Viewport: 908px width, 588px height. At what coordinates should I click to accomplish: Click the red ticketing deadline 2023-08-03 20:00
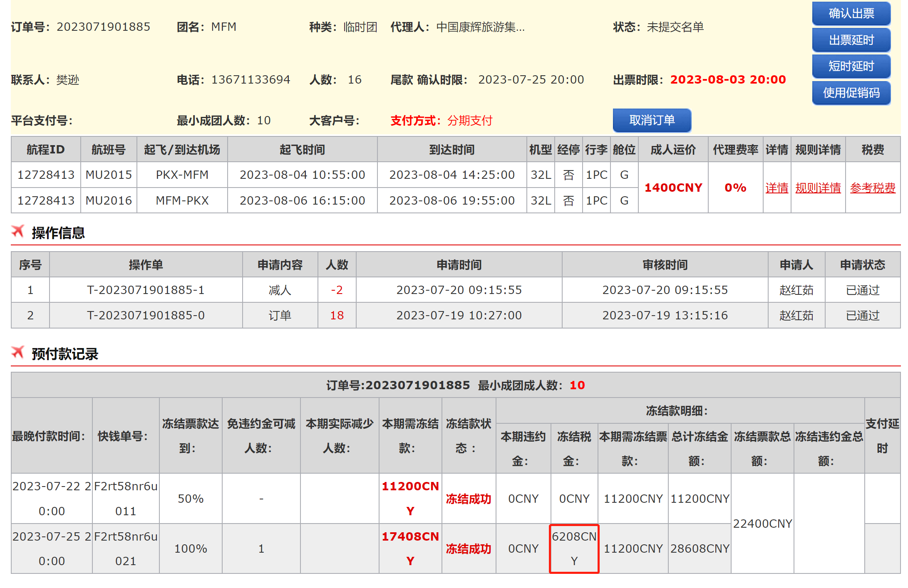click(x=728, y=79)
